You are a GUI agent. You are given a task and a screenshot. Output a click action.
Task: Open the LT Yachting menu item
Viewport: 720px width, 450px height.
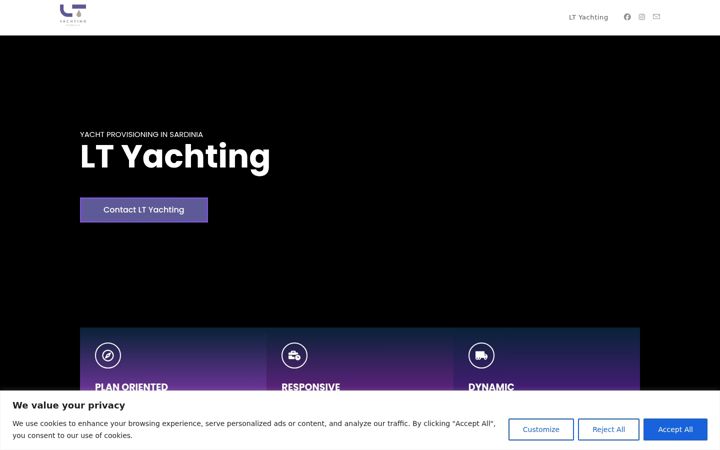(x=588, y=17)
